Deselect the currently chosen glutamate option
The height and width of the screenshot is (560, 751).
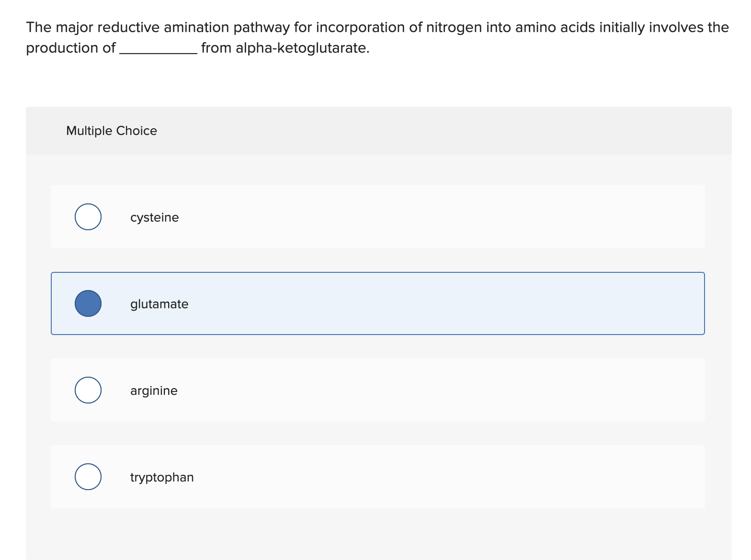(88, 303)
